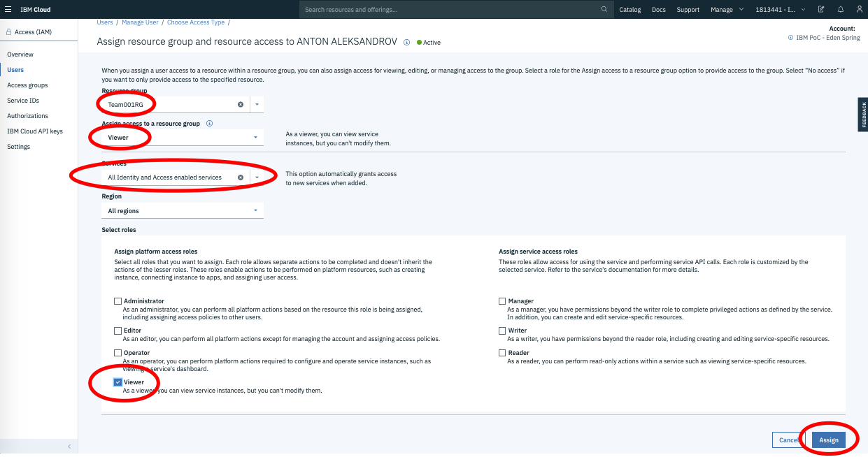Image resolution: width=868 pixels, height=457 pixels.
Task: Open the notifications bell
Action: [840, 10]
